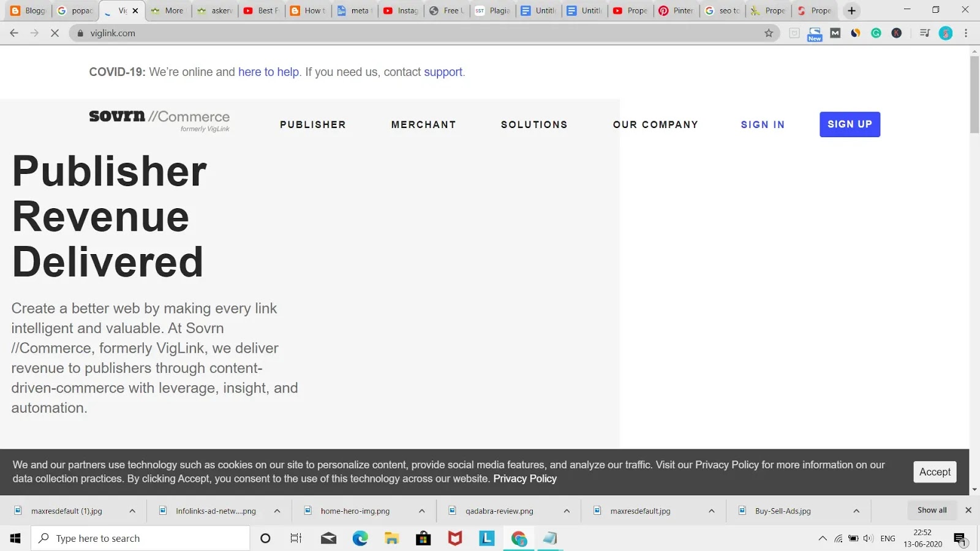This screenshot has width=980, height=551.
Task: Open Microsoft Store from the taskbar
Action: (x=423, y=538)
